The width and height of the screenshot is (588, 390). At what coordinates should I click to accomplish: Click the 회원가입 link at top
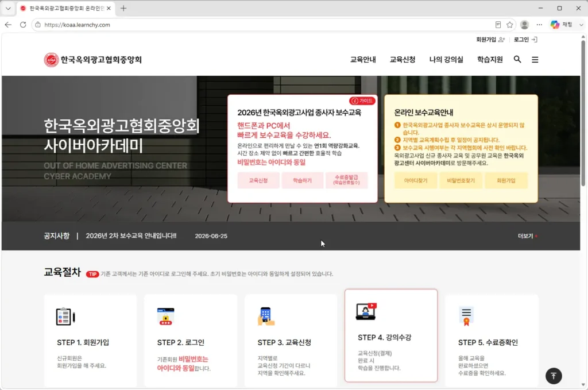(490, 40)
